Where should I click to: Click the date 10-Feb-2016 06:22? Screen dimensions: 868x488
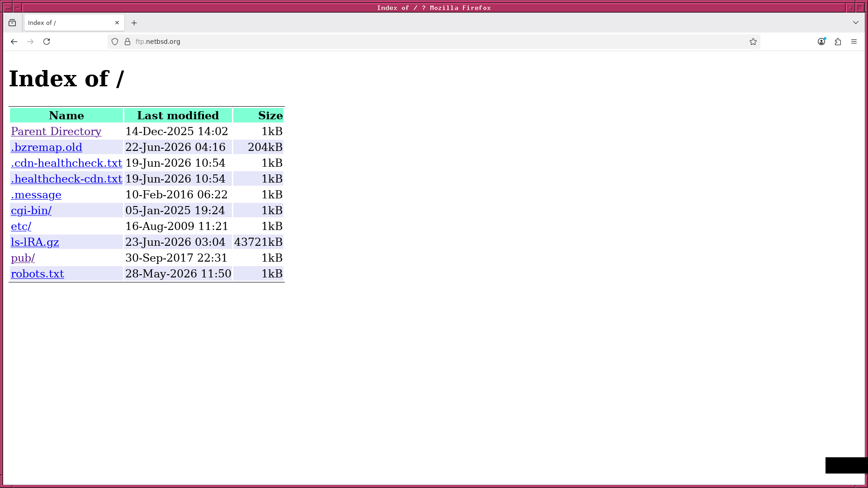176,195
